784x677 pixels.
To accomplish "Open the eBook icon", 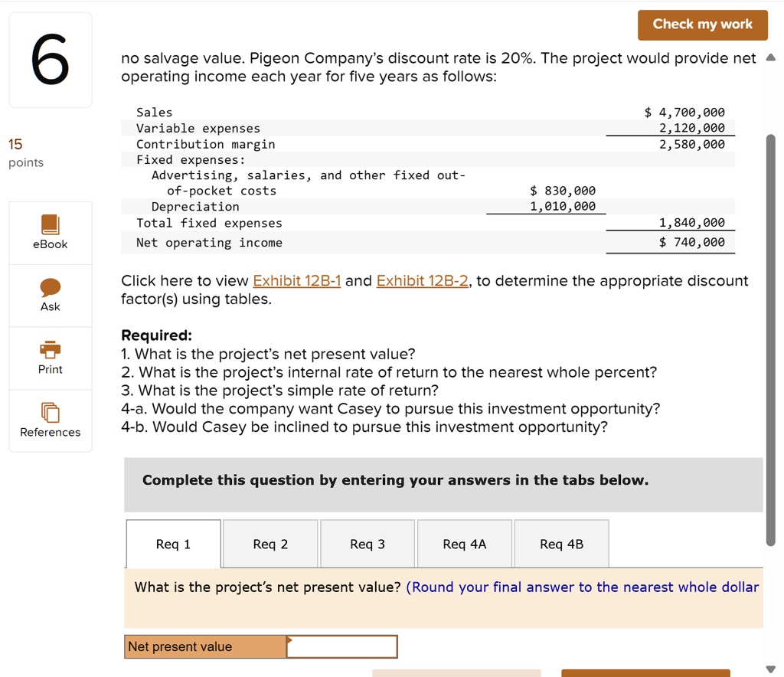I will pyautogui.click(x=50, y=224).
